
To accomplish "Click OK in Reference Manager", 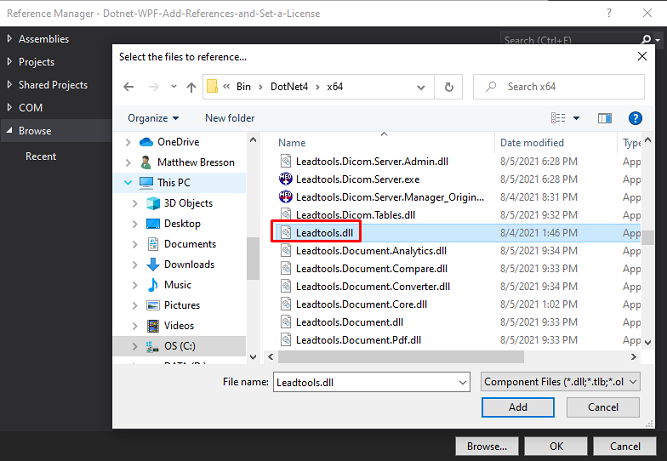I will pos(556,446).
